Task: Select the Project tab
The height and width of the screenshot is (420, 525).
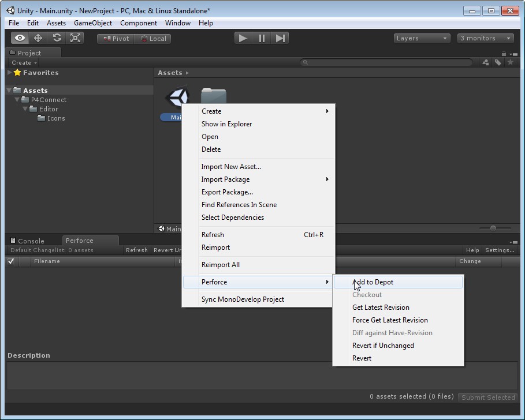Action: (33, 53)
